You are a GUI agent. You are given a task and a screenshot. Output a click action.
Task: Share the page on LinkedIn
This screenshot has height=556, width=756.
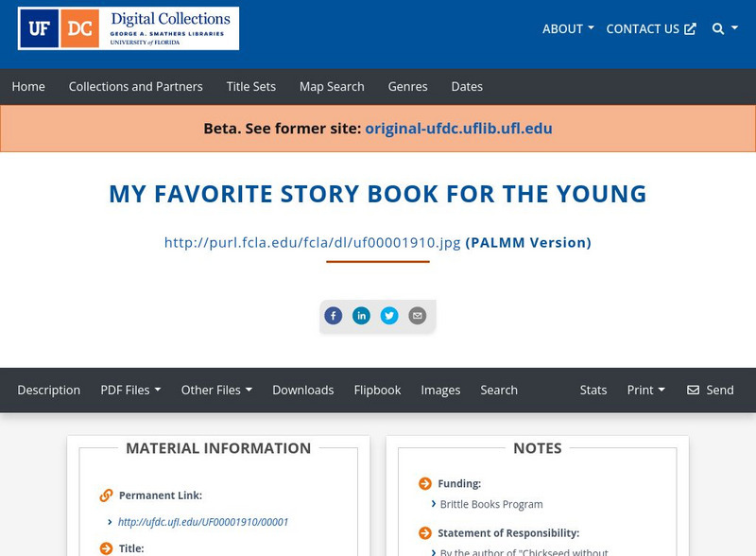point(361,315)
